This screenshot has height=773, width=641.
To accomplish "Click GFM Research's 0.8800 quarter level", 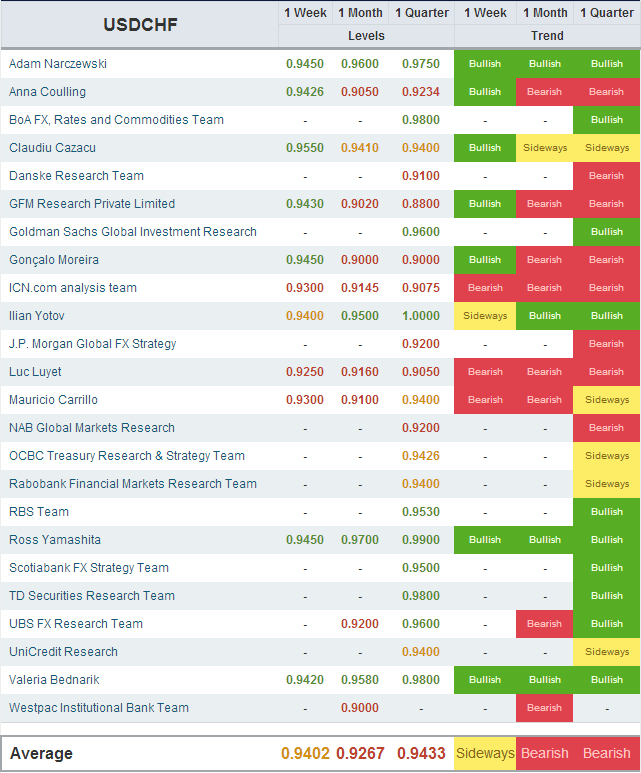I will [x=421, y=204].
